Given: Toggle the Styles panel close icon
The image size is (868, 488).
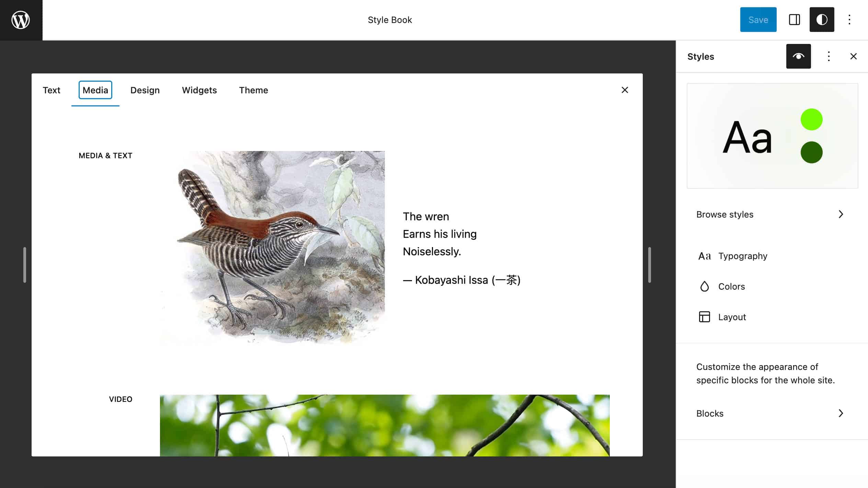Looking at the screenshot, I should click(854, 56).
